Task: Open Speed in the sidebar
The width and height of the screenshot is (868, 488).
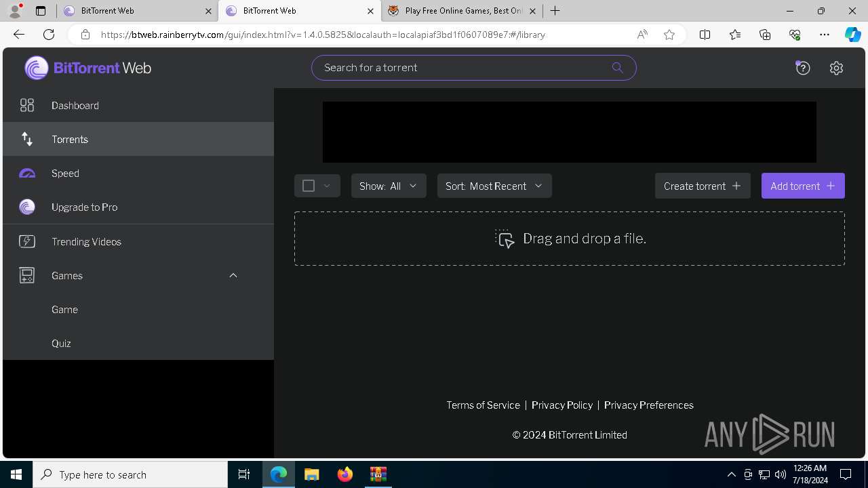Action: (138, 174)
